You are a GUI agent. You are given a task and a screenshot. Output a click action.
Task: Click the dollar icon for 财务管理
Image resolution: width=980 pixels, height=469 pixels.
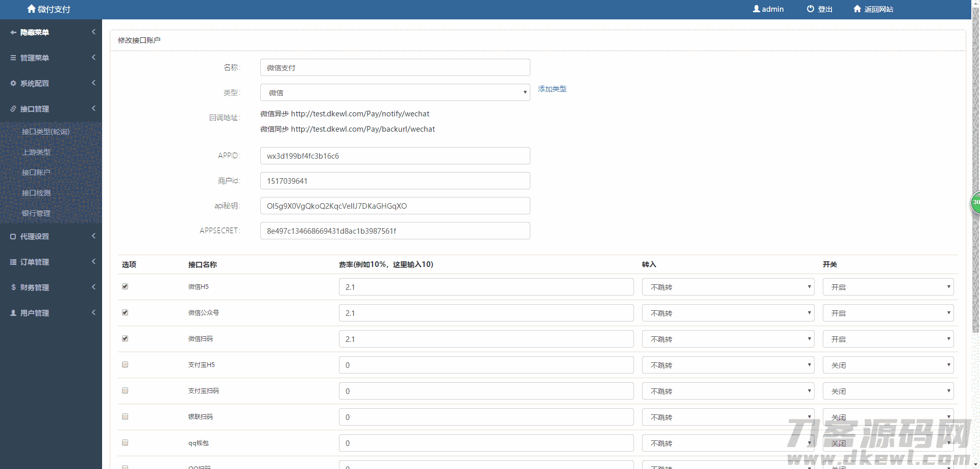(13, 287)
